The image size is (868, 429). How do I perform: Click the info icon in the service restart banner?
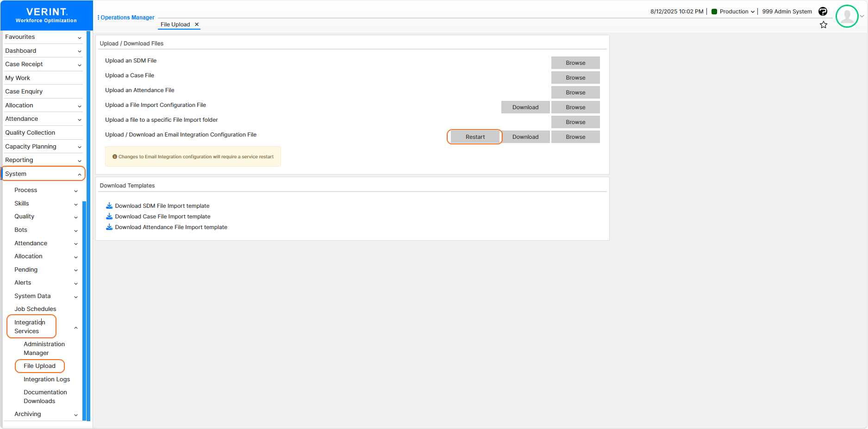coord(115,156)
